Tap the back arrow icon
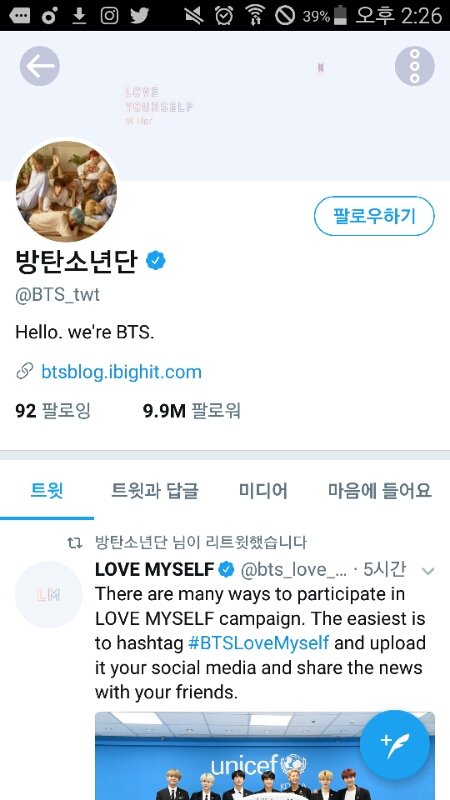450x800 pixels. tap(40, 66)
